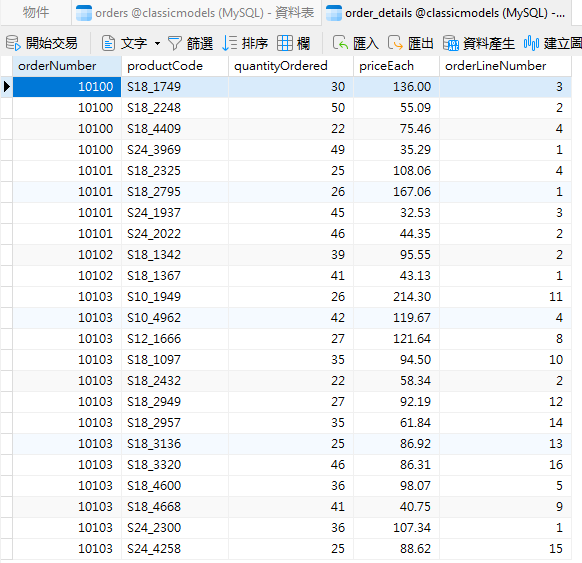
Task: Click the productCode column header
Action: click(x=175, y=66)
